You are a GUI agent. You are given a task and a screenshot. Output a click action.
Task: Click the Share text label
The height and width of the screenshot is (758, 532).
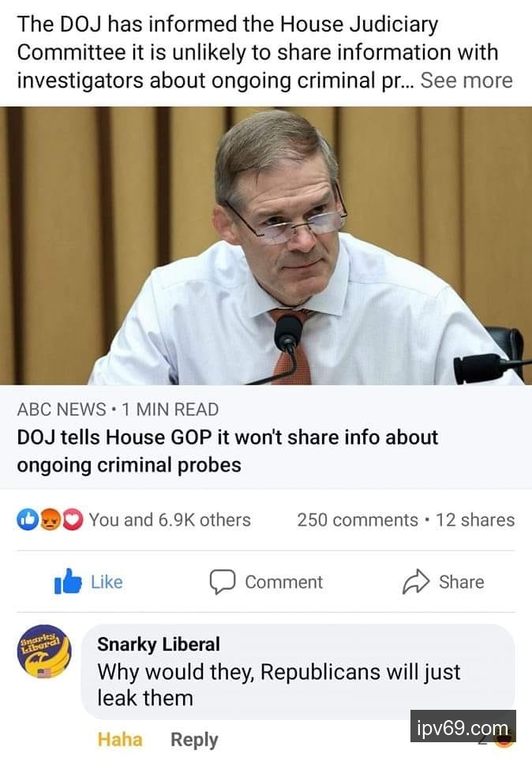(462, 582)
